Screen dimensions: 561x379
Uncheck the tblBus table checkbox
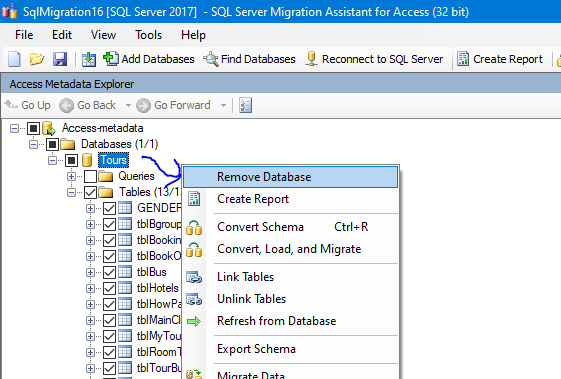pyautogui.click(x=109, y=272)
